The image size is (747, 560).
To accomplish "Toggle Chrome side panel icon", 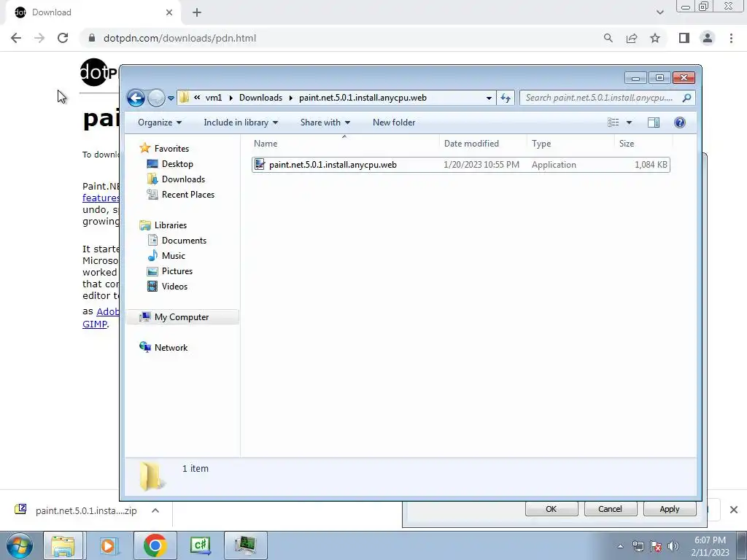I will click(x=684, y=38).
